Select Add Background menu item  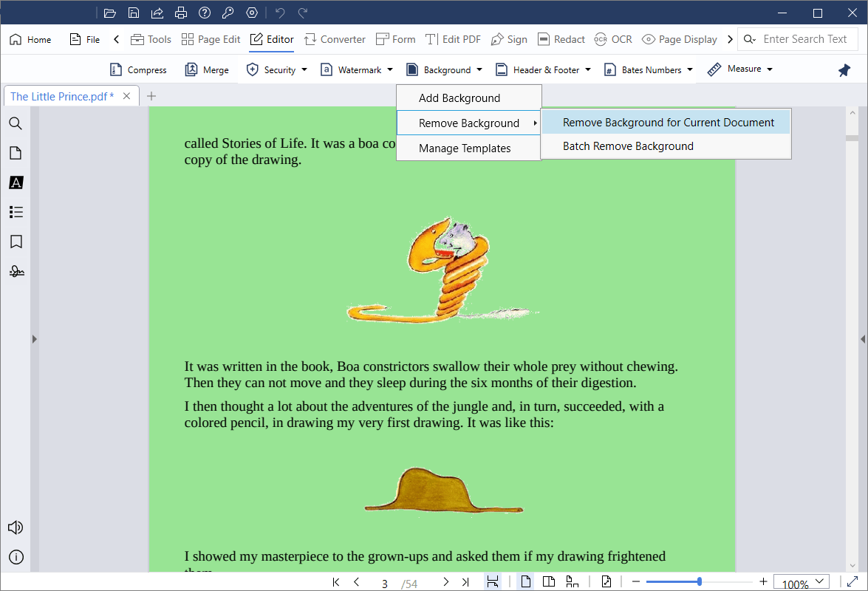[x=469, y=98]
